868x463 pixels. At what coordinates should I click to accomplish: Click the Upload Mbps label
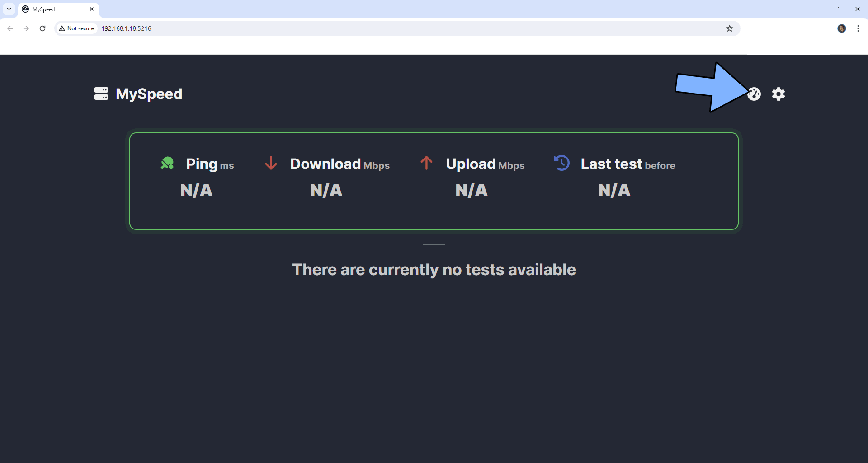click(485, 164)
